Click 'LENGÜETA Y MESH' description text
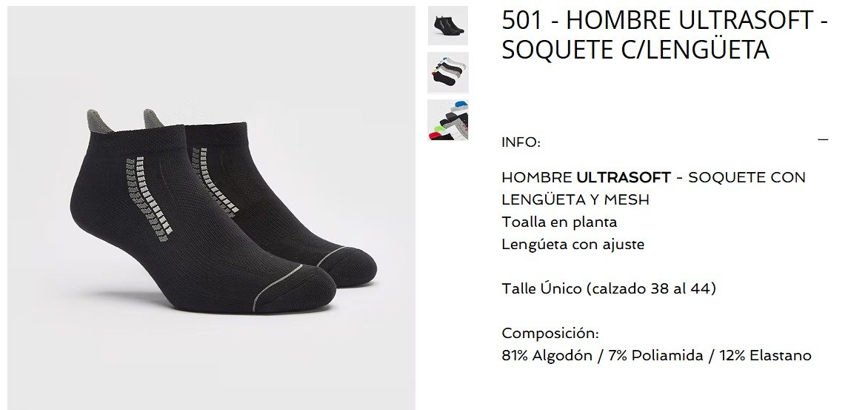868x410 pixels. tap(575, 199)
